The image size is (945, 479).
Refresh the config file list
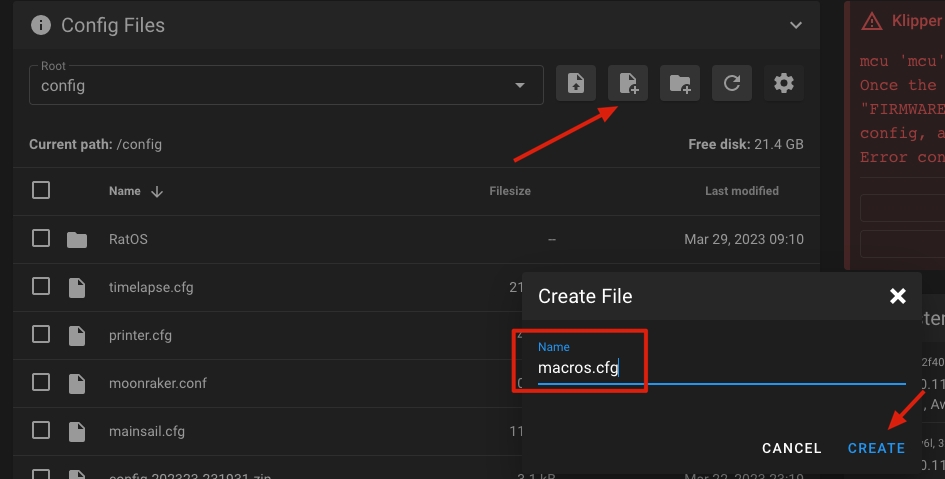coord(732,83)
